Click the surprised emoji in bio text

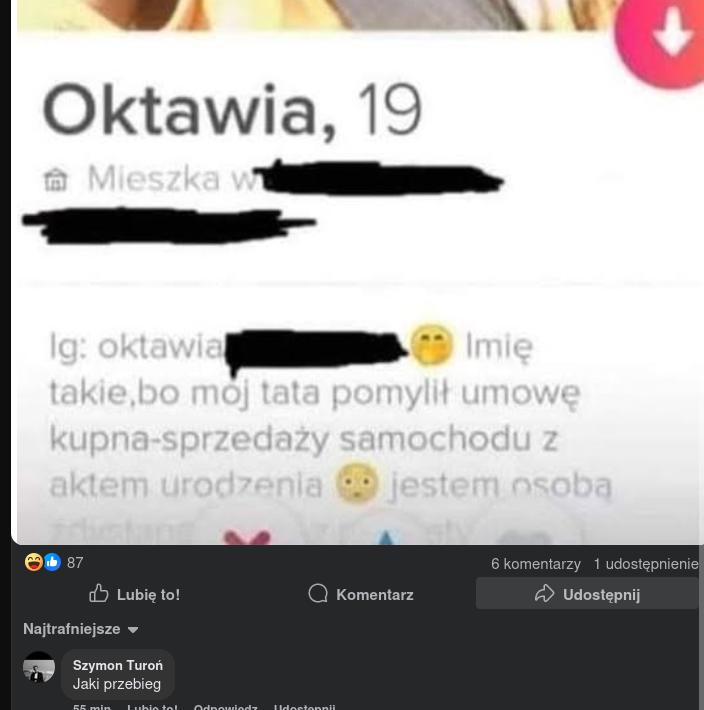357,484
